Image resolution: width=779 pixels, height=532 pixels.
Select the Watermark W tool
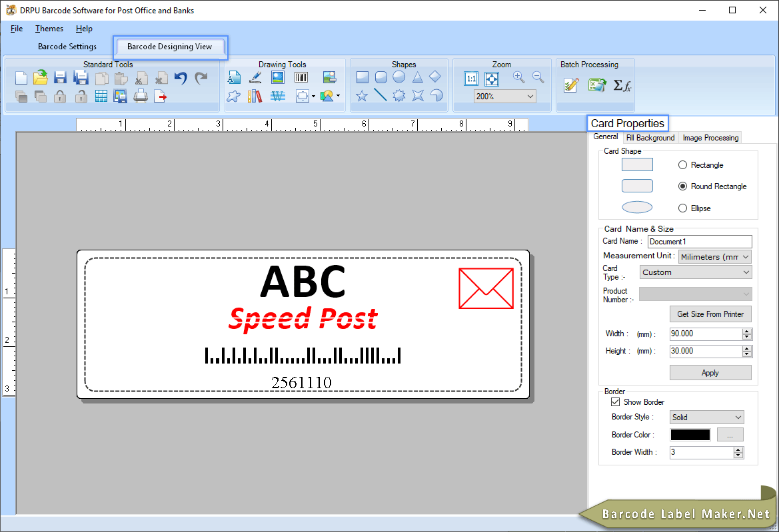click(x=278, y=96)
